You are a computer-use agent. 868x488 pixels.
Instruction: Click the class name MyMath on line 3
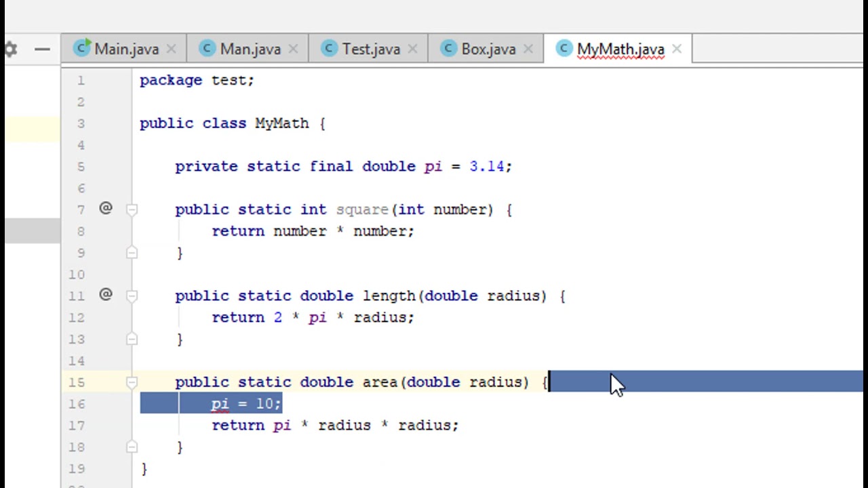[281, 123]
